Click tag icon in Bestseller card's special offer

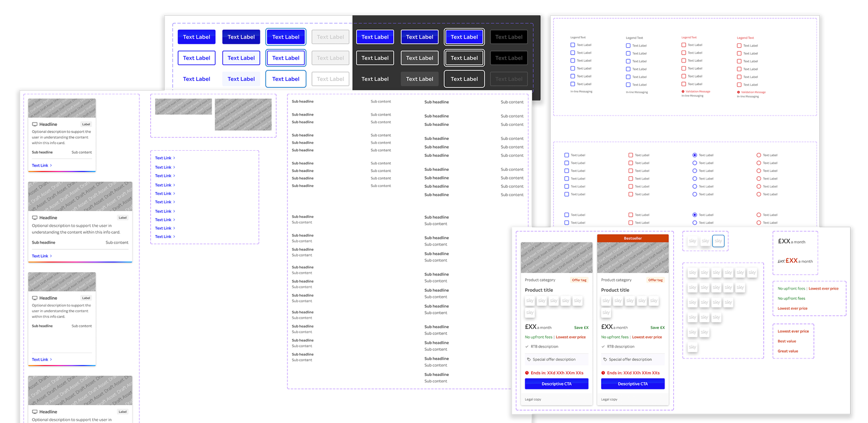tap(605, 360)
